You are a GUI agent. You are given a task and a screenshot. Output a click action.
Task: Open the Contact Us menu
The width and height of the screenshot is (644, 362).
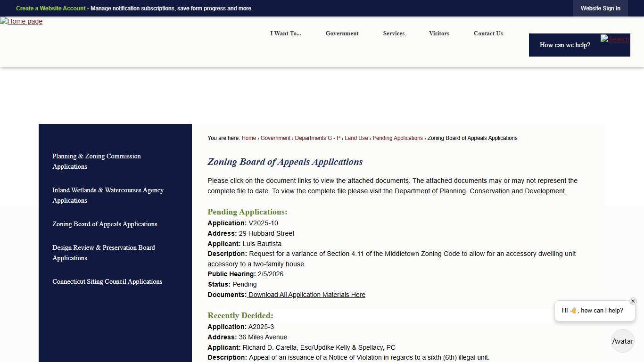488,33
